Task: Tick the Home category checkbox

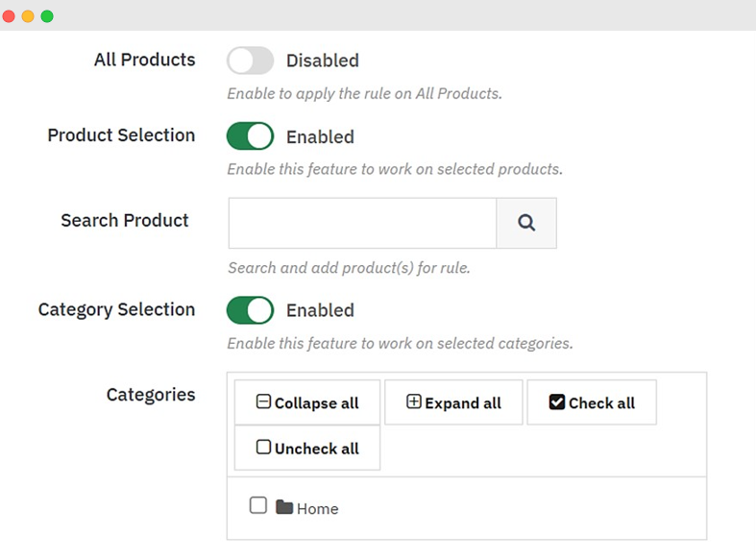Action: point(257,505)
